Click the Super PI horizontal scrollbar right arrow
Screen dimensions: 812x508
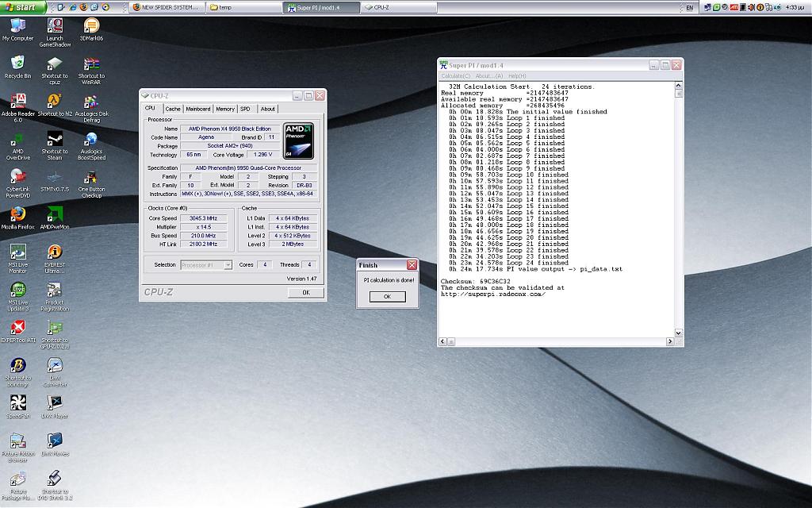point(669,341)
